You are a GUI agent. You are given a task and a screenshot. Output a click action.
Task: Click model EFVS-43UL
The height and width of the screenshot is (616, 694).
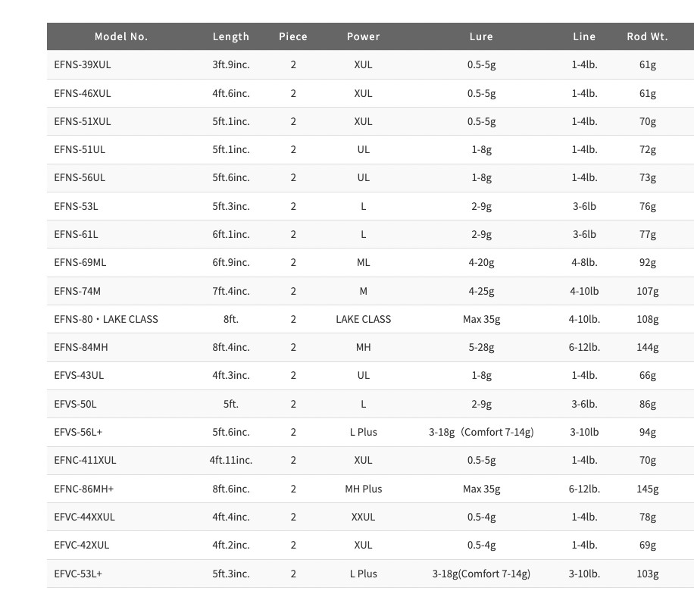point(79,375)
